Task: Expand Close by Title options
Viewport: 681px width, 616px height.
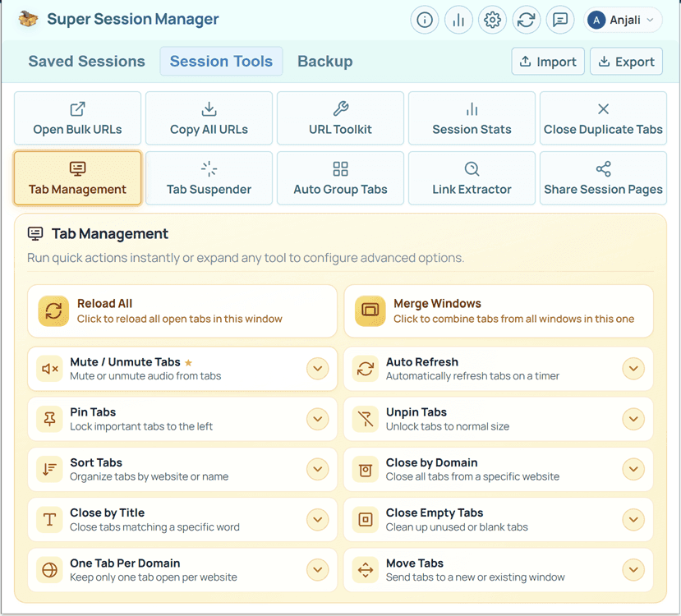Action: pyautogui.click(x=317, y=520)
